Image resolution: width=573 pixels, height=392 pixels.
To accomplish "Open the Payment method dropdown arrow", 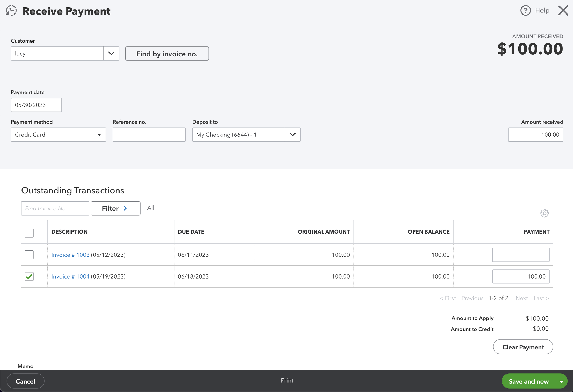I will click(x=99, y=135).
